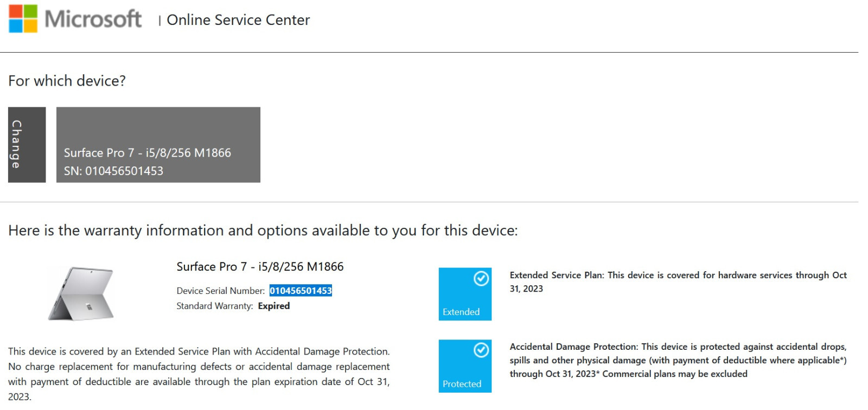The height and width of the screenshot is (410, 868).
Task: Click the Standard Warranty 'Expired' status text
Action: (274, 306)
